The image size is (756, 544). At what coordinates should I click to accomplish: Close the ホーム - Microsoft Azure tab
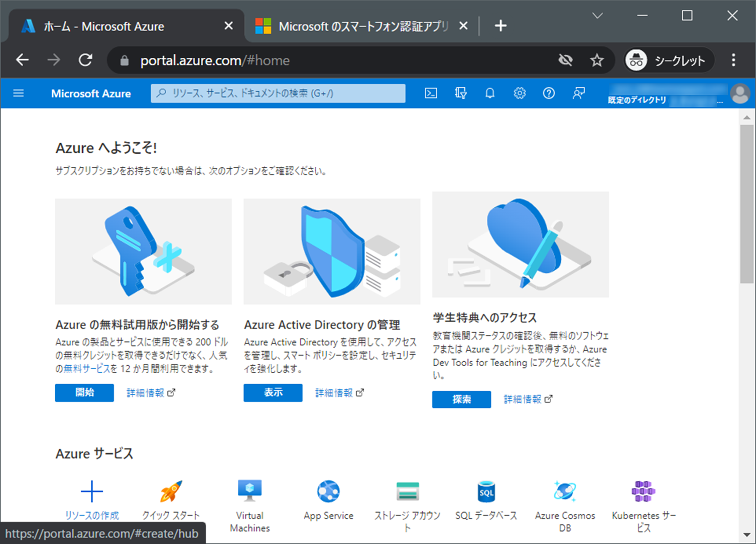(x=228, y=26)
